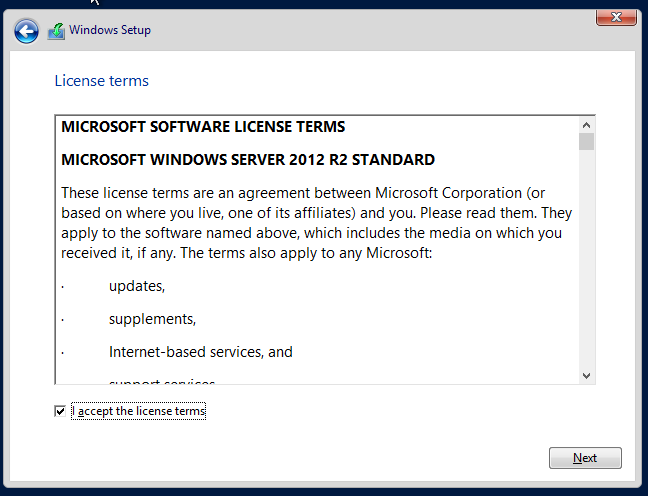This screenshot has height=496, width=648.
Task: Click the 'MICROSOFT SOFTWARE LICENSE TERMS' heading
Action: (203, 127)
